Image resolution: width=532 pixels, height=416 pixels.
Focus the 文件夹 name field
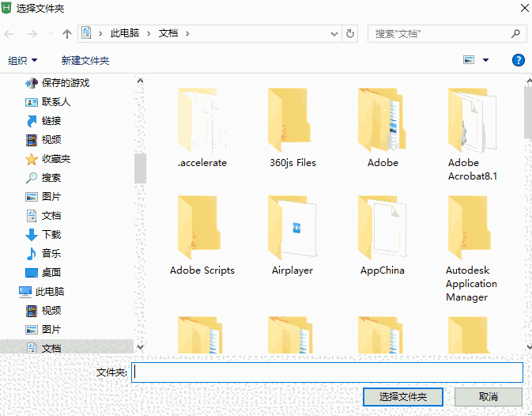[x=327, y=373]
